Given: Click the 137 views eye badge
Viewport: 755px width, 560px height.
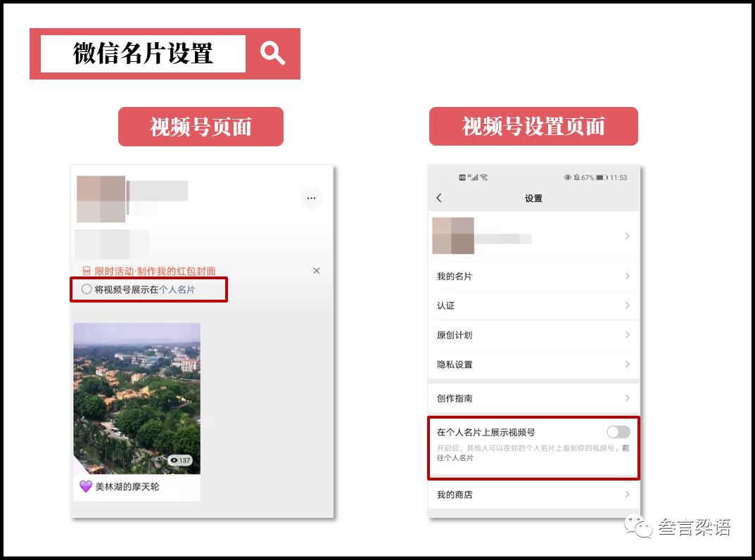Looking at the screenshot, I should pos(180,460).
